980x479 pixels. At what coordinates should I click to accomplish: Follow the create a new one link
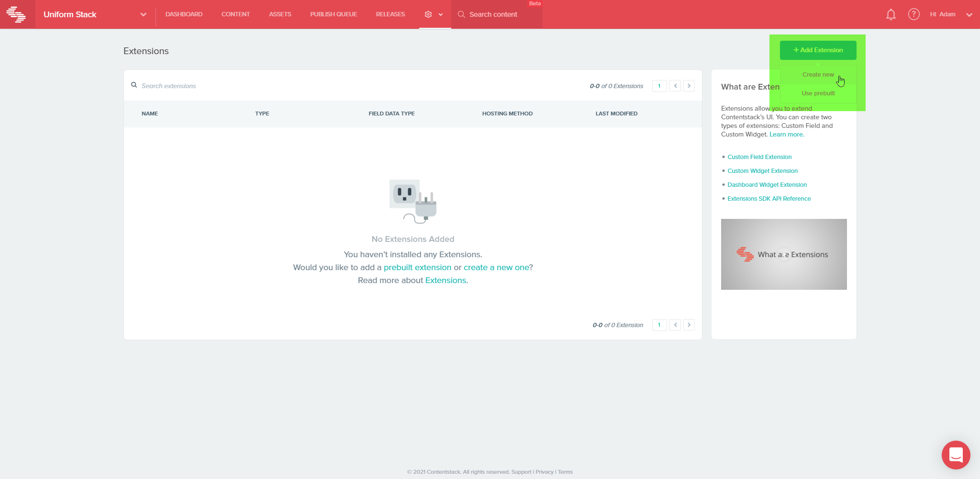point(496,267)
